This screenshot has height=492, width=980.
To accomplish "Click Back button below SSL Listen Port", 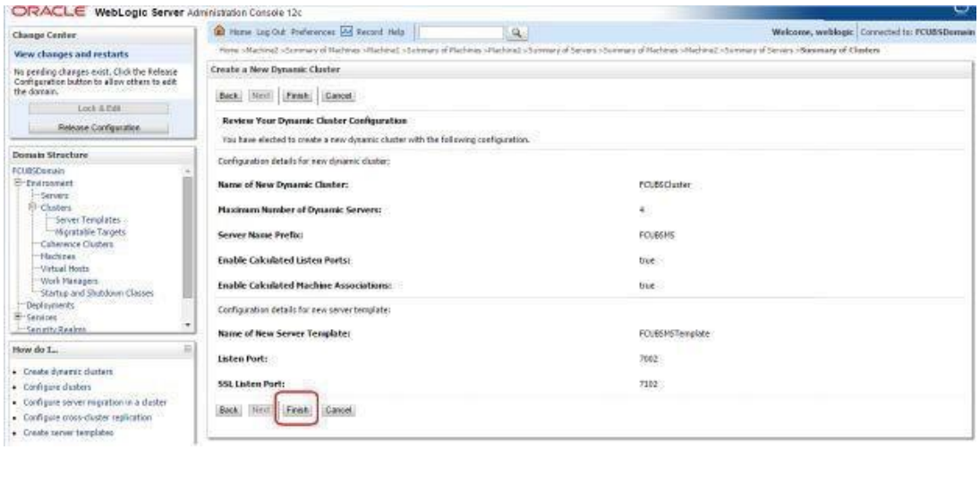I will pyautogui.click(x=229, y=411).
